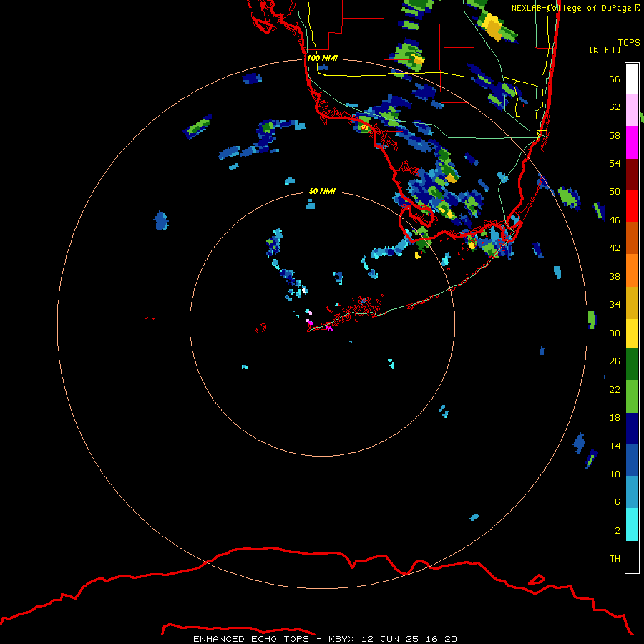
Task: Click the light pink 62 kft swatch
Action: tap(632, 110)
